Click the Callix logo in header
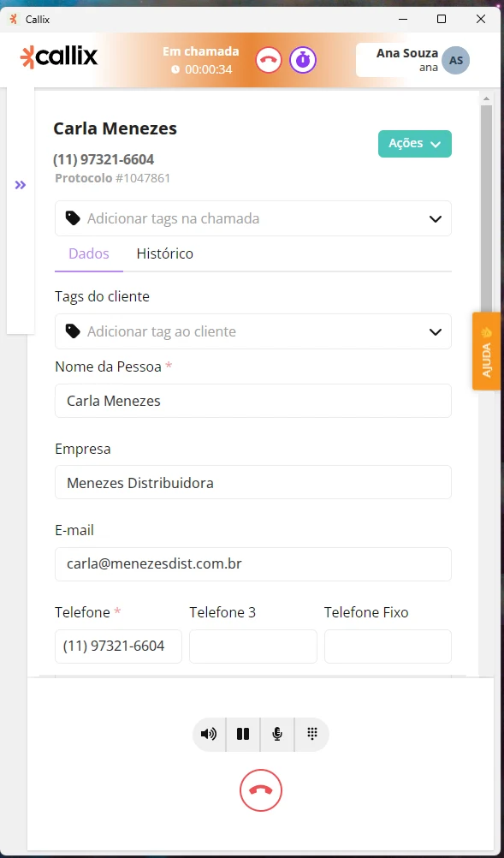The height and width of the screenshot is (858, 504). pos(59,57)
